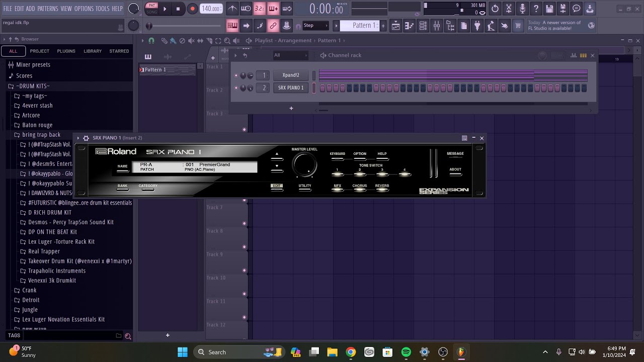Open the audio editor scissors icon

click(509, 9)
